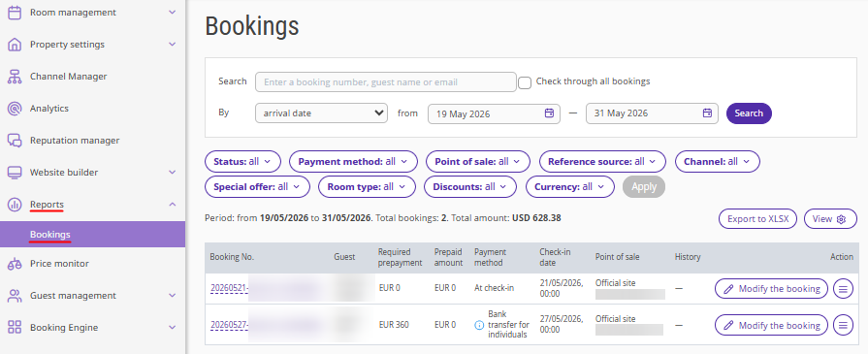Click the Price monitor scales icon

[15, 264]
